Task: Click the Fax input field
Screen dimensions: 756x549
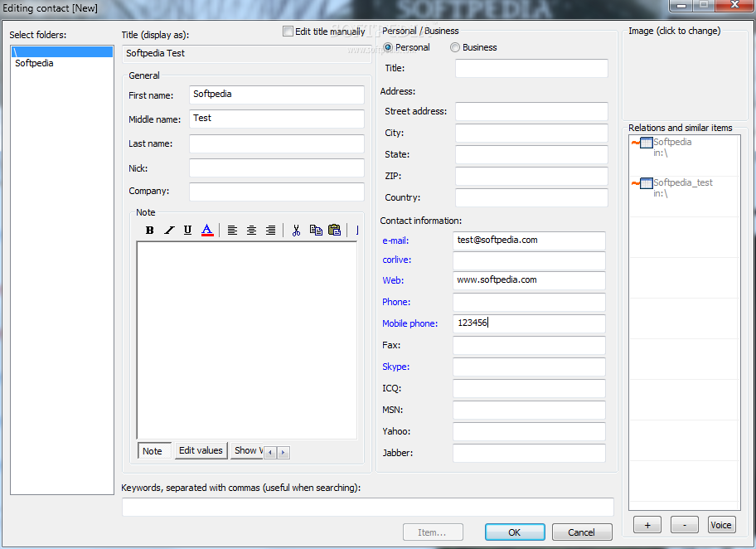Action: 529,346
